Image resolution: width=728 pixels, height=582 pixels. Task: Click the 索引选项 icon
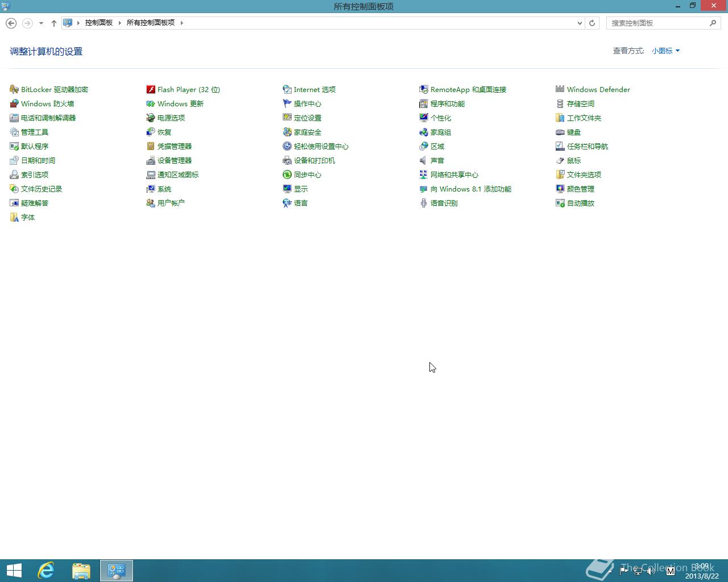pos(14,174)
